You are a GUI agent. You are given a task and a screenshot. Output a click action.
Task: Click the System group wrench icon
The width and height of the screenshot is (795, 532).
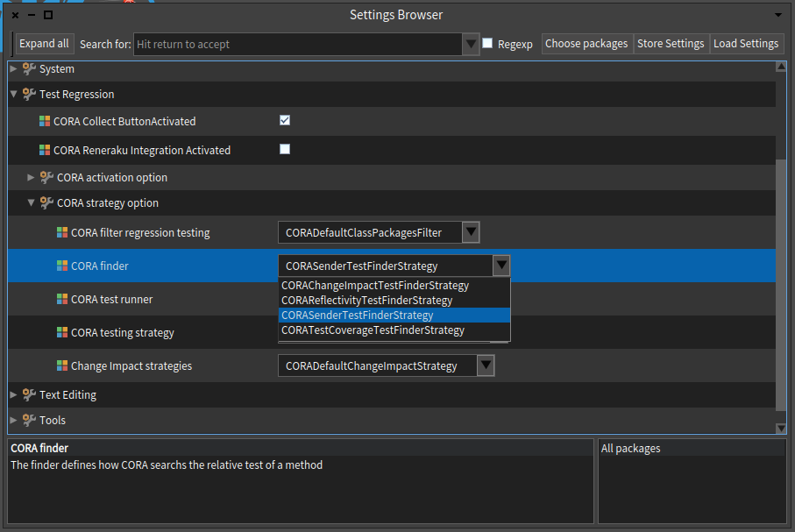[29, 68]
